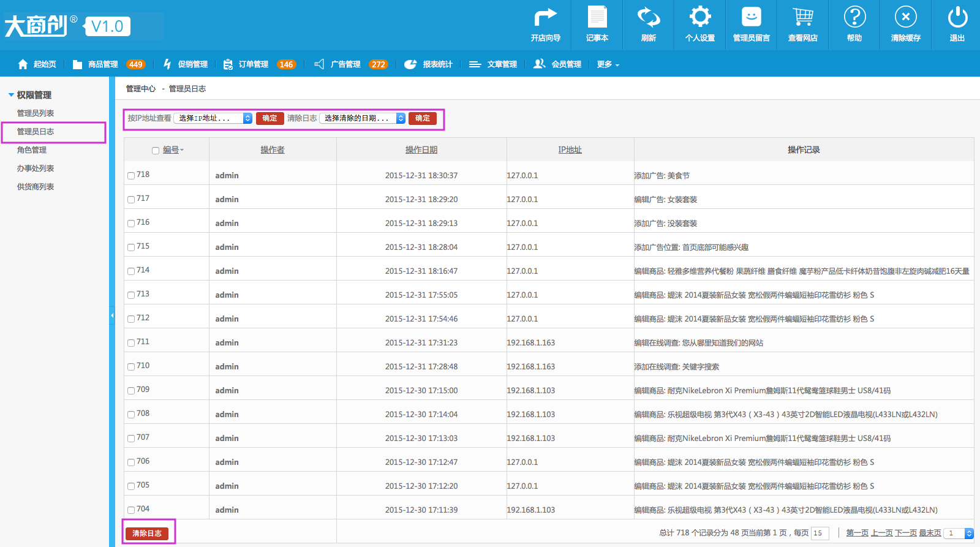This screenshot has width=980, height=547.
Task: Go to 下一页 in pagination
Action: (x=906, y=533)
